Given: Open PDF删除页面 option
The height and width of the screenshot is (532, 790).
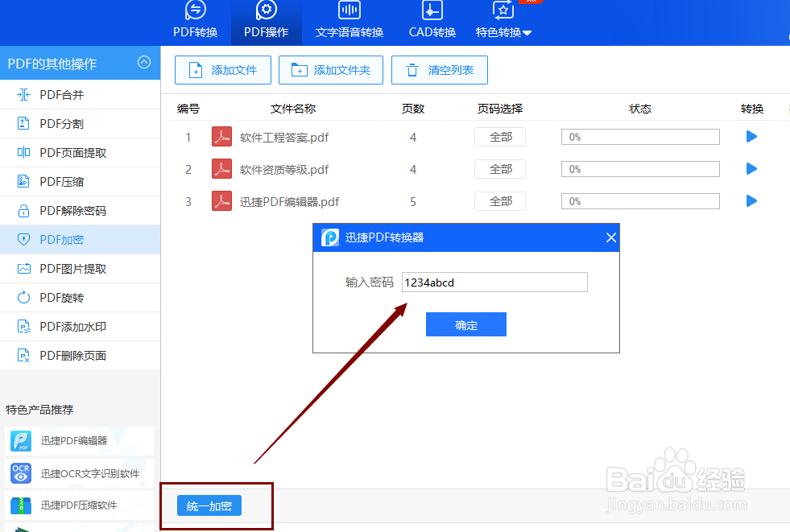Looking at the screenshot, I should [80, 356].
